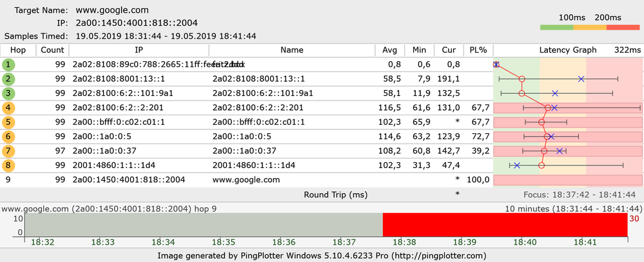Screen dimensions: 644x262
Task: Click PL% value 39,2 in hop 7
Action: pyautogui.click(x=480, y=151)
